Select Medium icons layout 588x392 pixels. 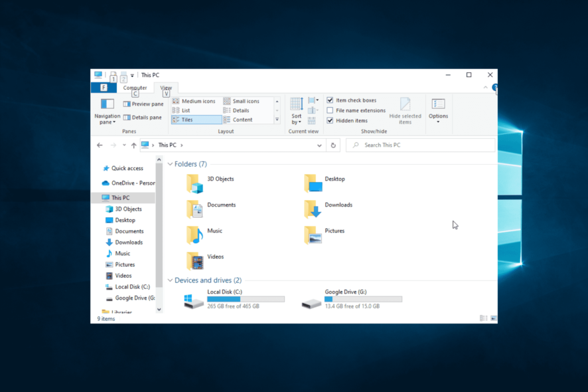(x=194, y=101)
